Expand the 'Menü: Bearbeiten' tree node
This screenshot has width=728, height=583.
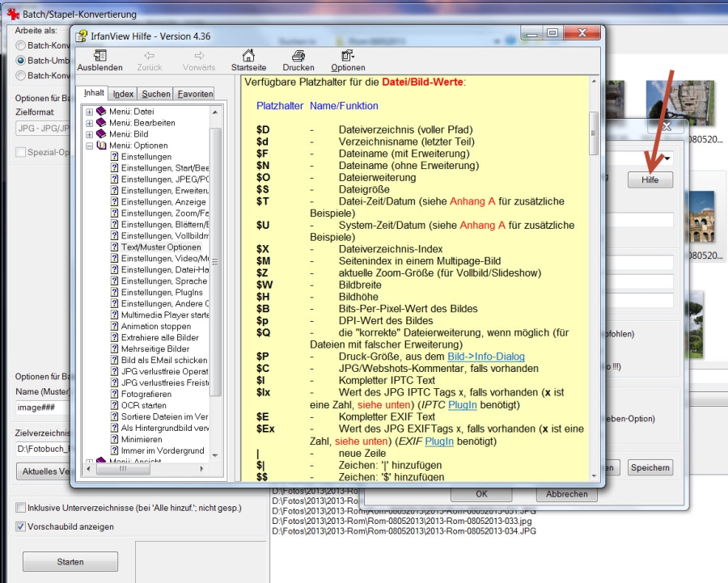89,123
